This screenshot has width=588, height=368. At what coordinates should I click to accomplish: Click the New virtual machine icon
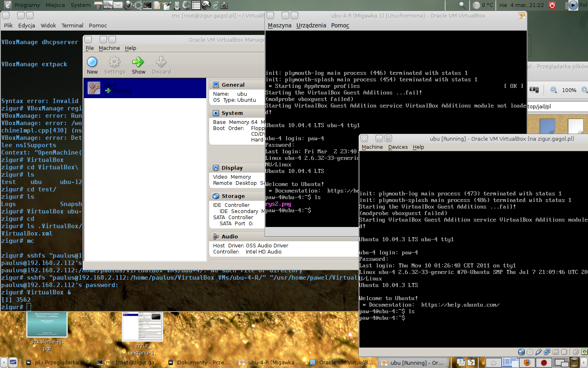click(x=92, y=62)
